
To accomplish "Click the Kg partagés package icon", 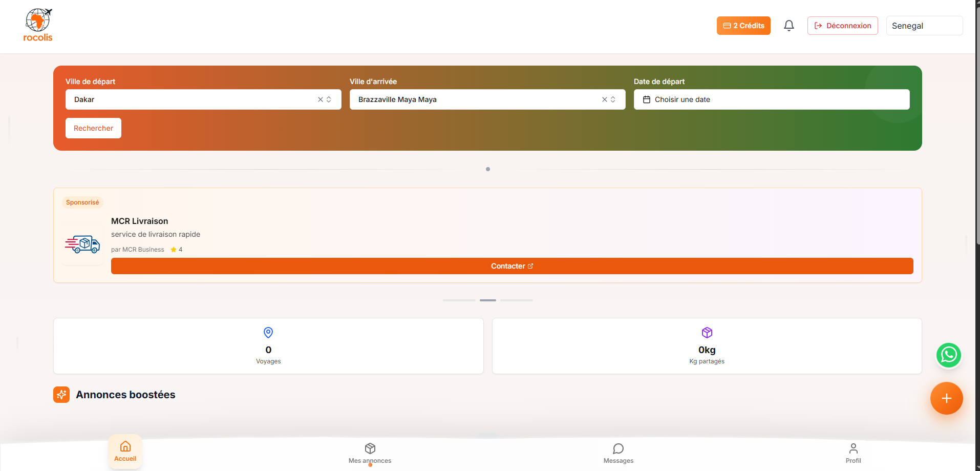I will (707, 333).
